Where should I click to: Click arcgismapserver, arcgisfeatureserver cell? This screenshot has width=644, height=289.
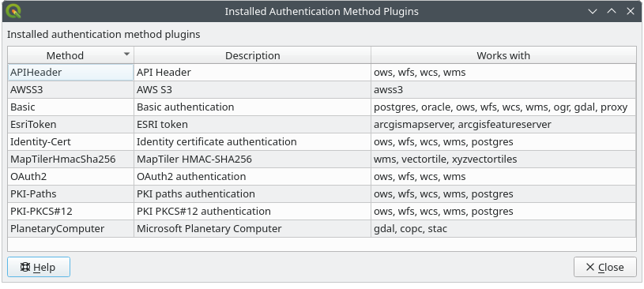(x=503, y=125)
